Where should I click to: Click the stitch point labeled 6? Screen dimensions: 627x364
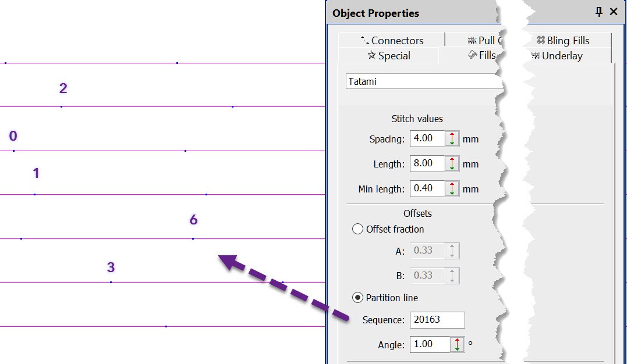click(193, 238)
